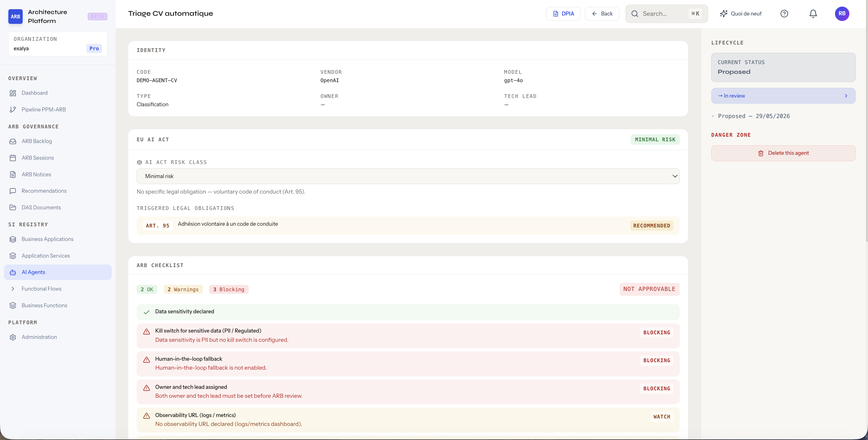Select AI Agents in sidebar
The image size is (868, 440).
coord(58,272)
